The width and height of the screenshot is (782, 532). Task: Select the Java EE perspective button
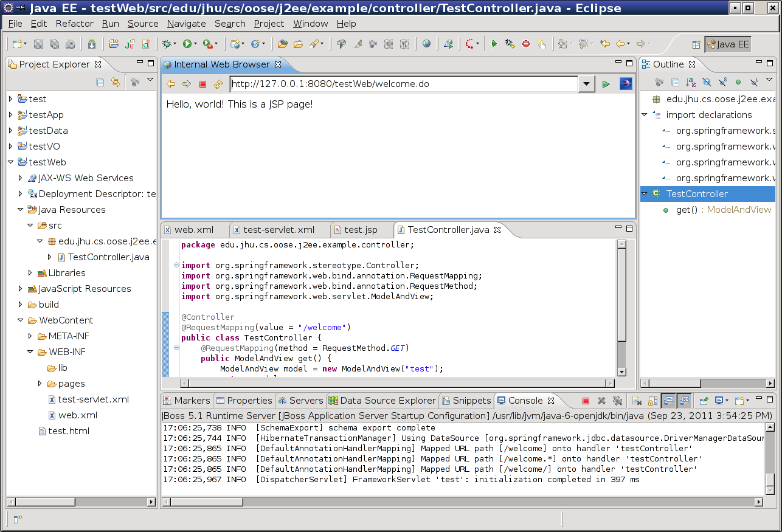[728, 44]
